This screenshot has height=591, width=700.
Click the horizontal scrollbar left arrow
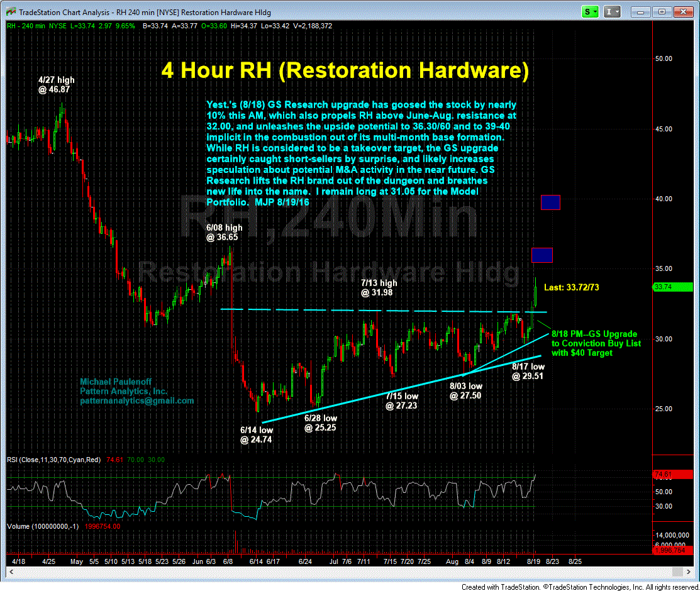11,572
